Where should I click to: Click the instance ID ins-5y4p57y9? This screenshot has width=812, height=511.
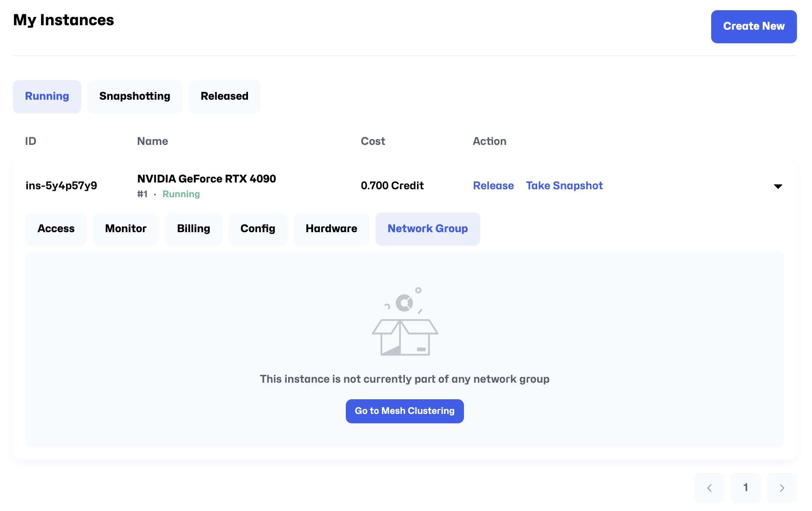pos(61,186)
